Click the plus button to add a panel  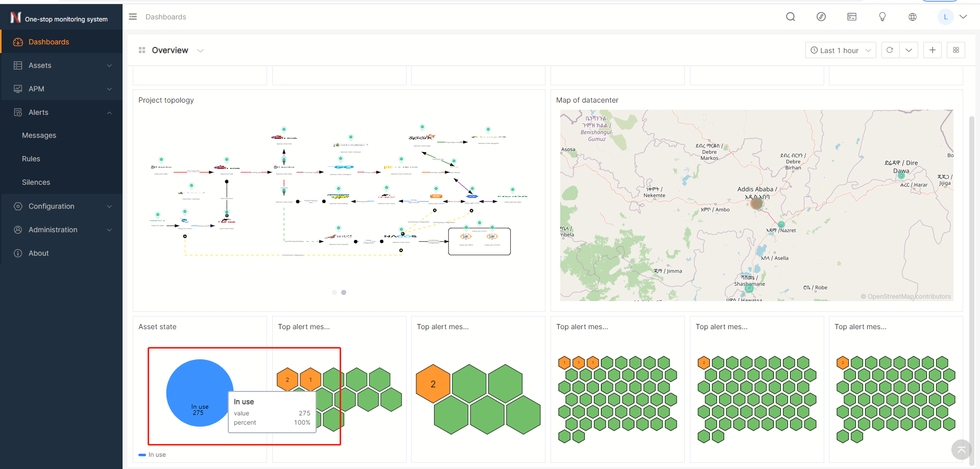(x=932, y=50)
